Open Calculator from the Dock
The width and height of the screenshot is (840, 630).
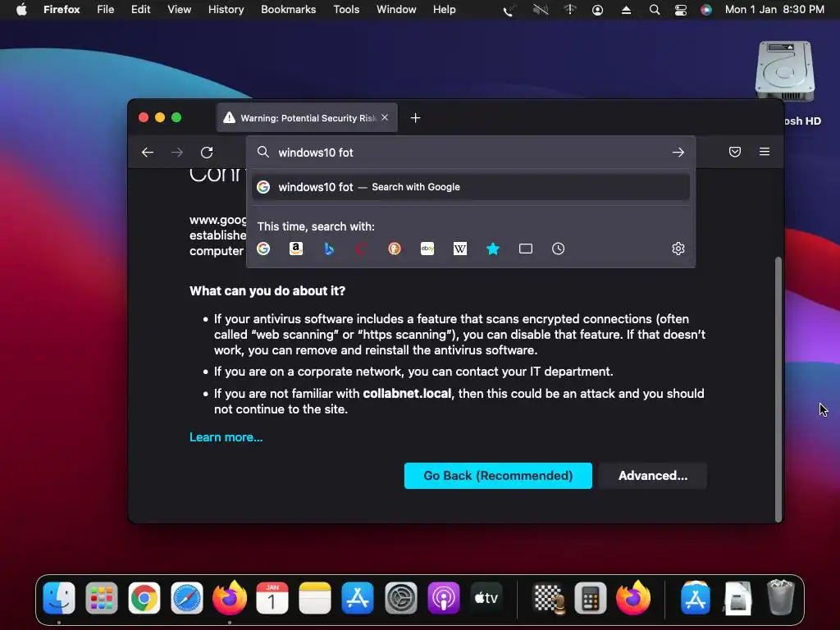(x=591, y=598)
